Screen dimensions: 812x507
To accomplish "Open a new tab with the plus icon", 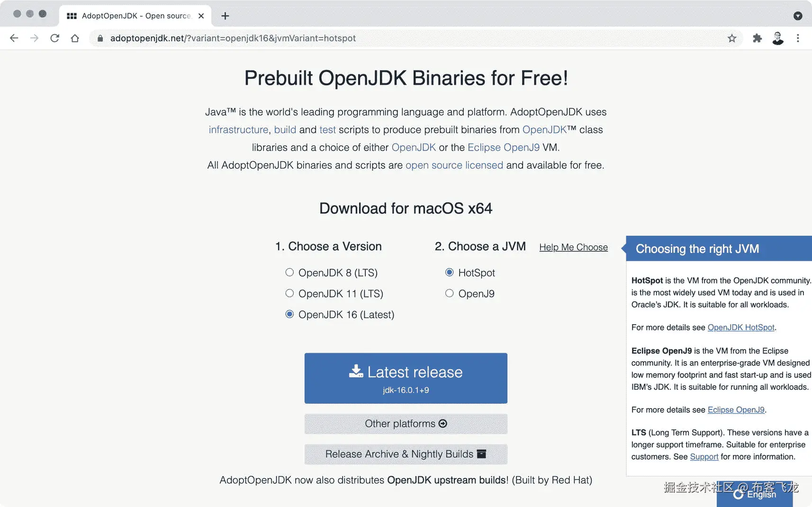I will tap(225, 16).
